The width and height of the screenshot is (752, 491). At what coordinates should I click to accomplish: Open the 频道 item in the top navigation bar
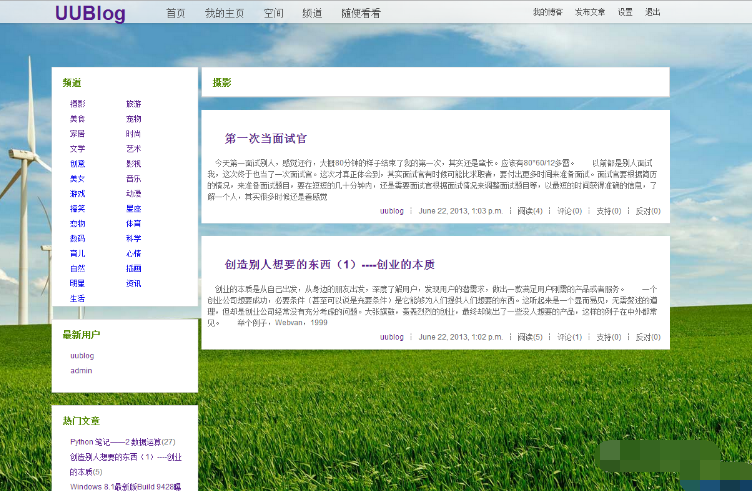[312, 13]
